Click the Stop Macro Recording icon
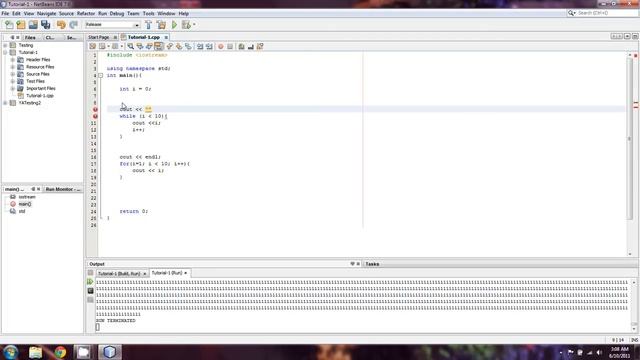 coord(230,47)
